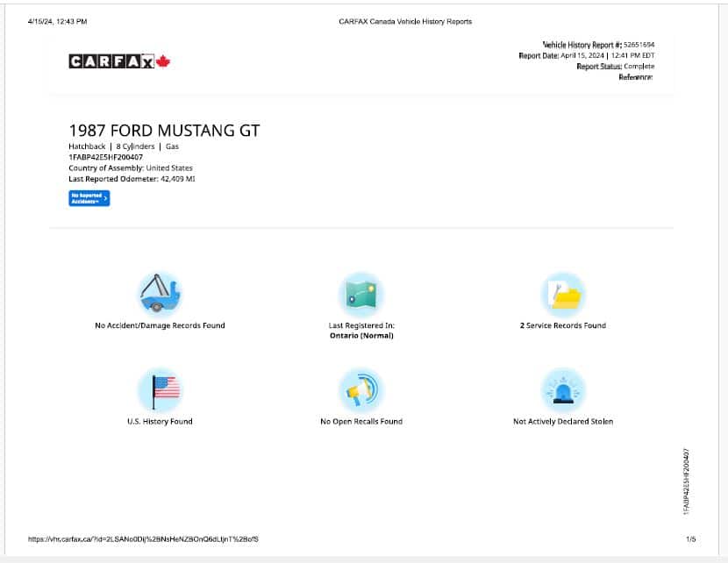Click Ontario (Normal) registration text
This screenshot has width=728, height=563.
pos(361,336)
